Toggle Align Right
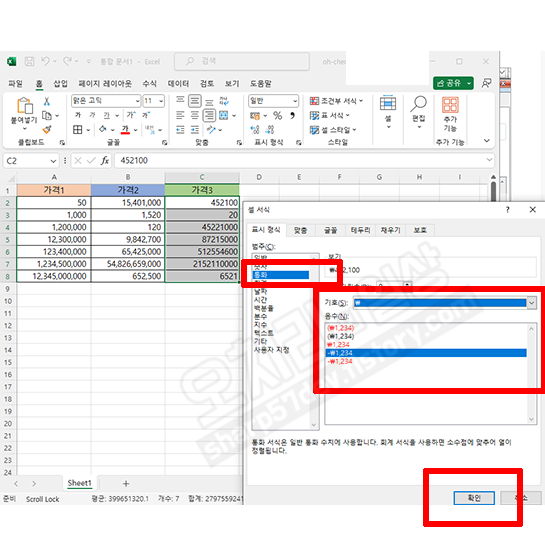Image resolution: width=545 pixels, height=556 pixels. (x=209, y=115)
